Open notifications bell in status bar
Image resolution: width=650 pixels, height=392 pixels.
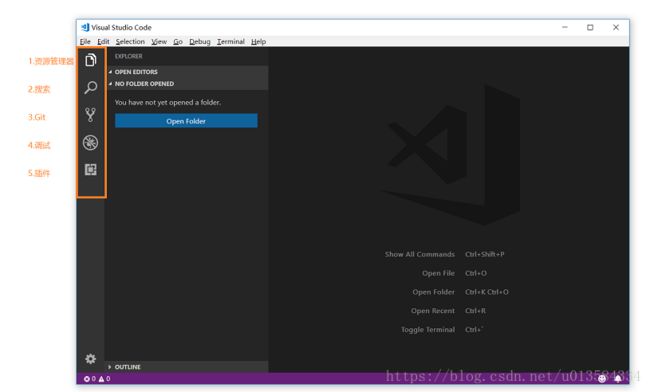(x=618, y=379)
